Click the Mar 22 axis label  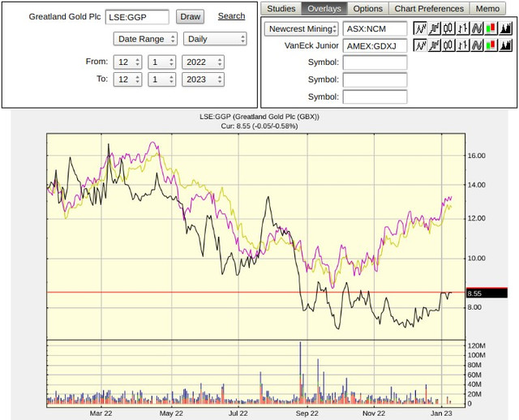point(101,414)
